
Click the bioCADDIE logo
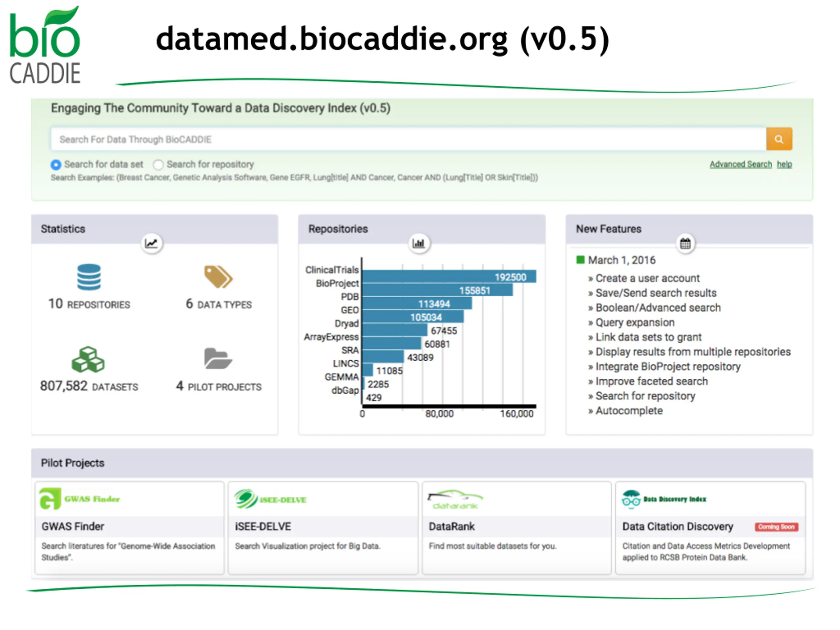[x=45, y=46]
